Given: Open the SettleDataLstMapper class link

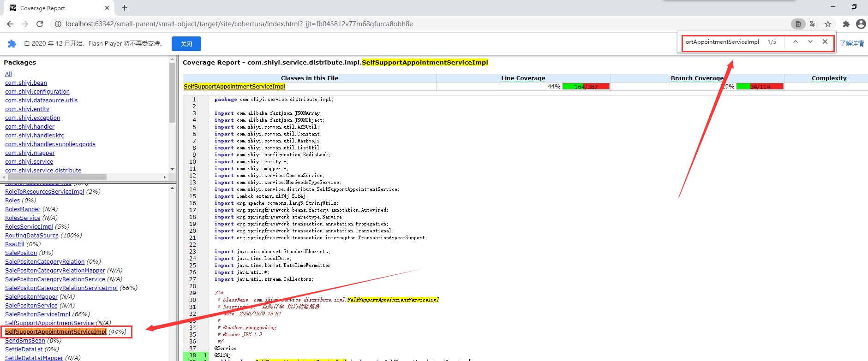Looking at the screenshot, I should point(34,358).
